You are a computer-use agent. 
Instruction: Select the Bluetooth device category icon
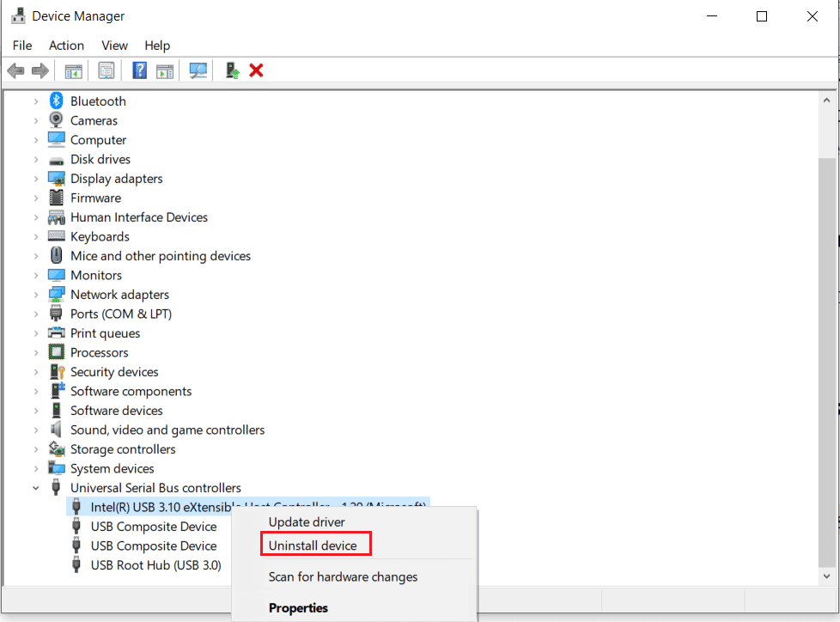(56, 101)
